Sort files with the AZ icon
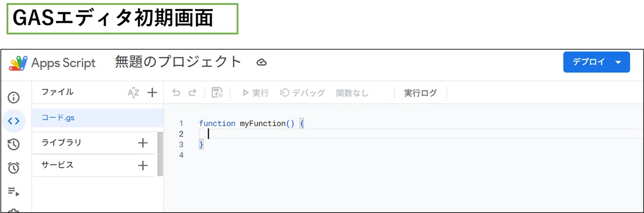Screen dimensions: 644x213 click(133, 93)
